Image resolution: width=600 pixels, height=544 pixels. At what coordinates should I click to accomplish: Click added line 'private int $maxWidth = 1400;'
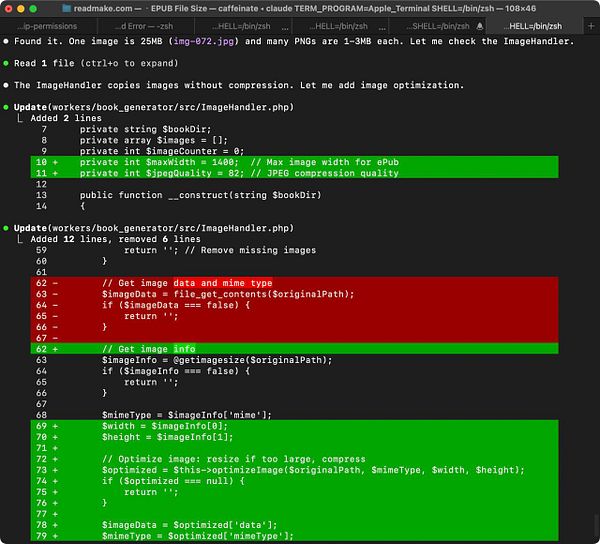tap(159, 162)
